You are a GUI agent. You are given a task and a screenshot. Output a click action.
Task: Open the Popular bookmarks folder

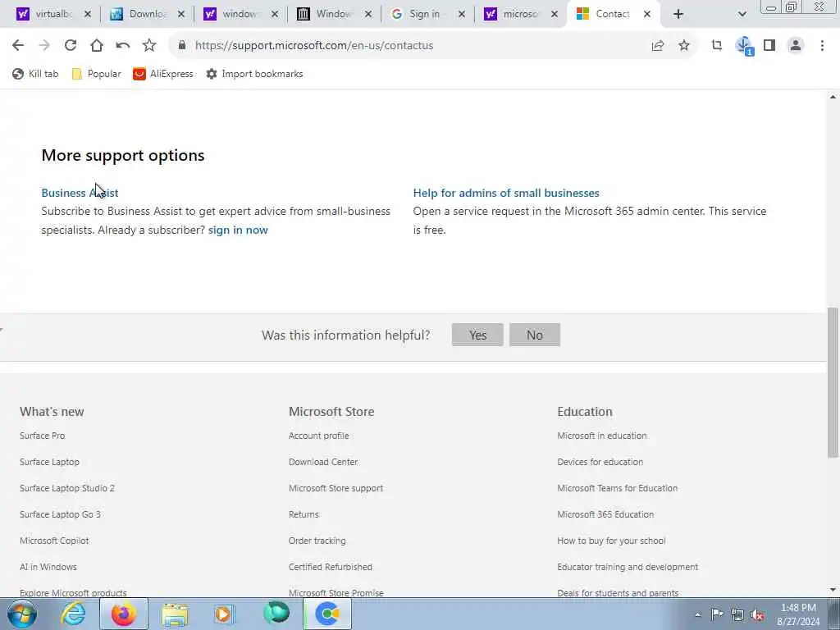97,74
